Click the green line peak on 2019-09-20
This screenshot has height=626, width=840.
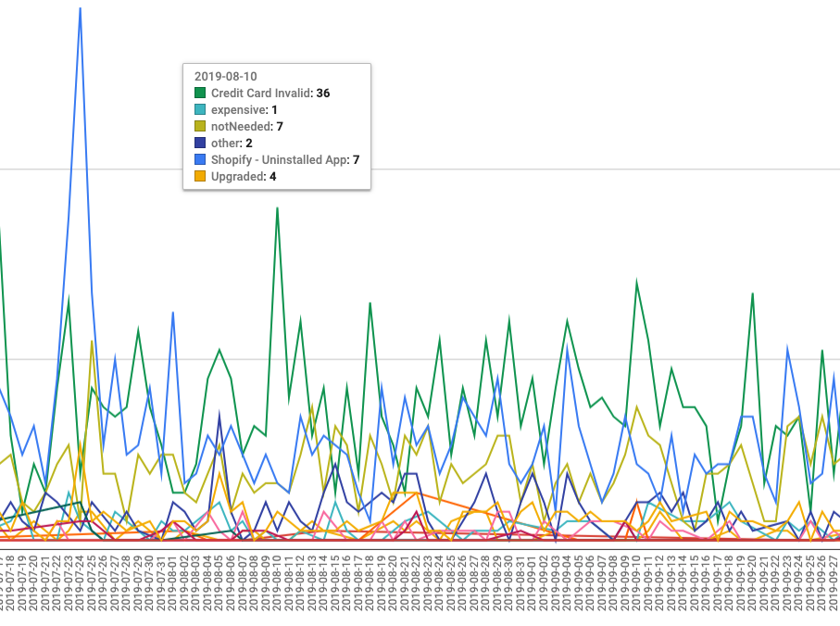pyautogui.click(x=752, y=293)
